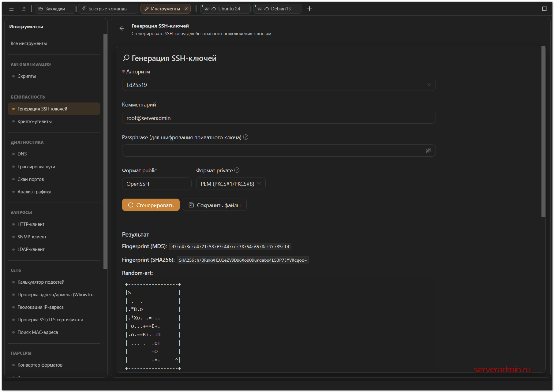Image resolution: width=554 pixels, height=392 pixels.
Task: Open the Формат private PEM dropdown
Action: point(231,184)
